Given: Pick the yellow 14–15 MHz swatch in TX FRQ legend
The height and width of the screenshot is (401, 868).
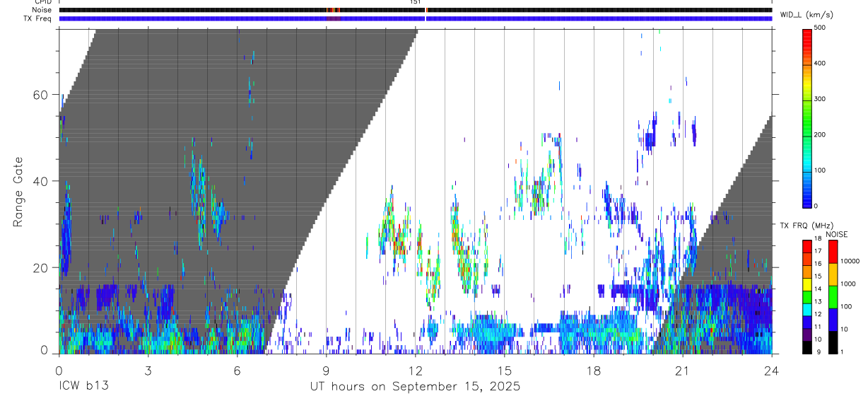Looking at the screenshot, I should click(x=807, y=284).
